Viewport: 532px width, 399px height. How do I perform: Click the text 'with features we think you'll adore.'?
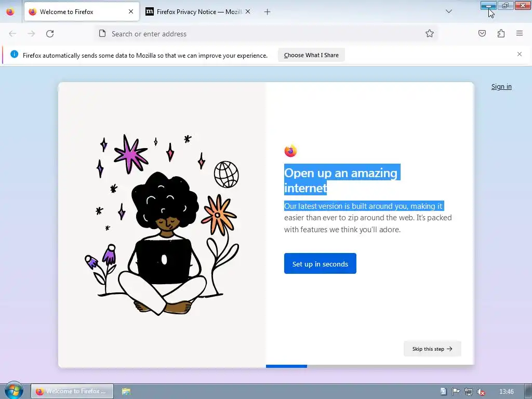pos(342,230)
